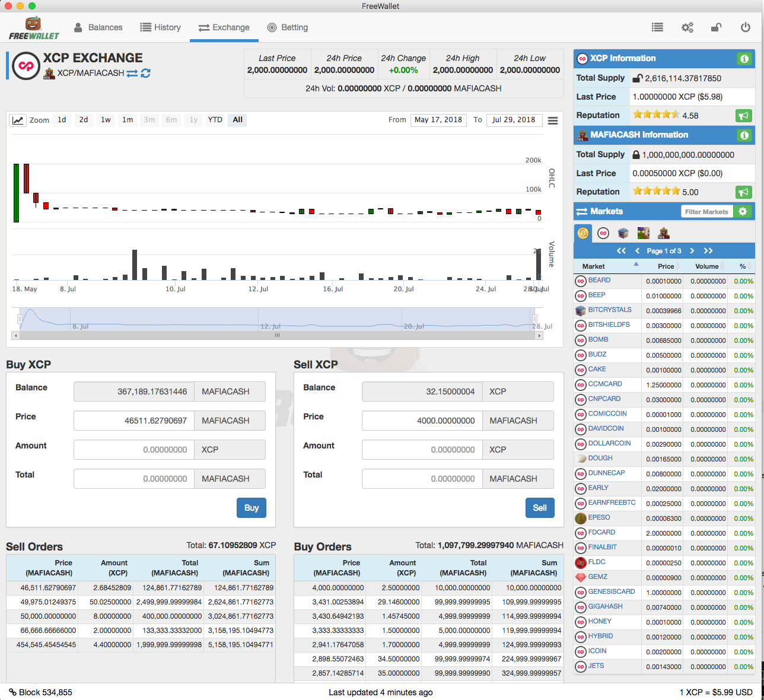Open the list menu icon in top bar
This screenshot has width=764, height=700.
coord(657,27)
